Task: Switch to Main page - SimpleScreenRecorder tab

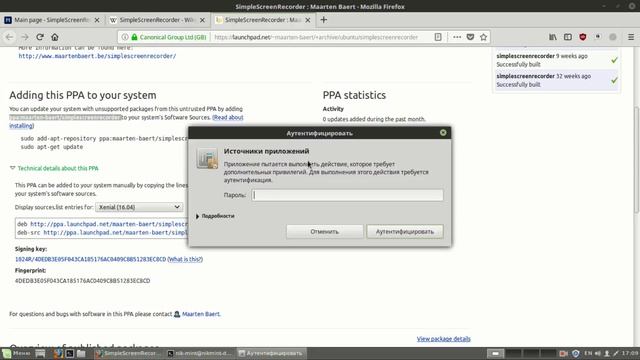Action: (x=52, y=20)
